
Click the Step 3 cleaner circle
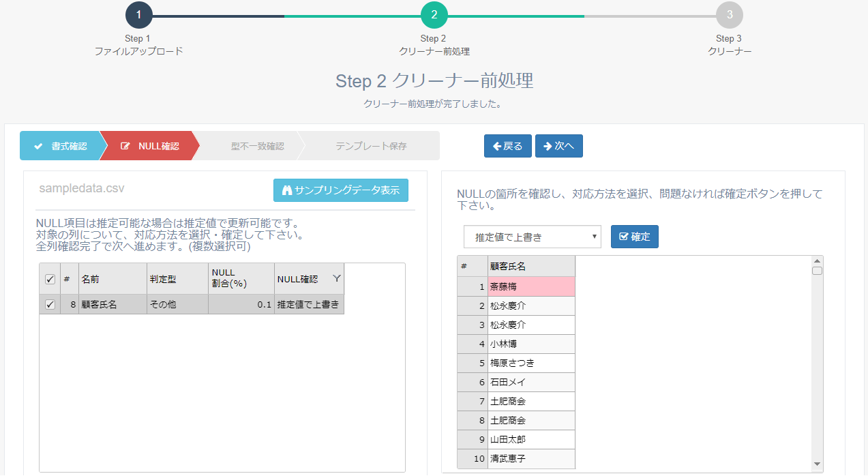point(729,15)
